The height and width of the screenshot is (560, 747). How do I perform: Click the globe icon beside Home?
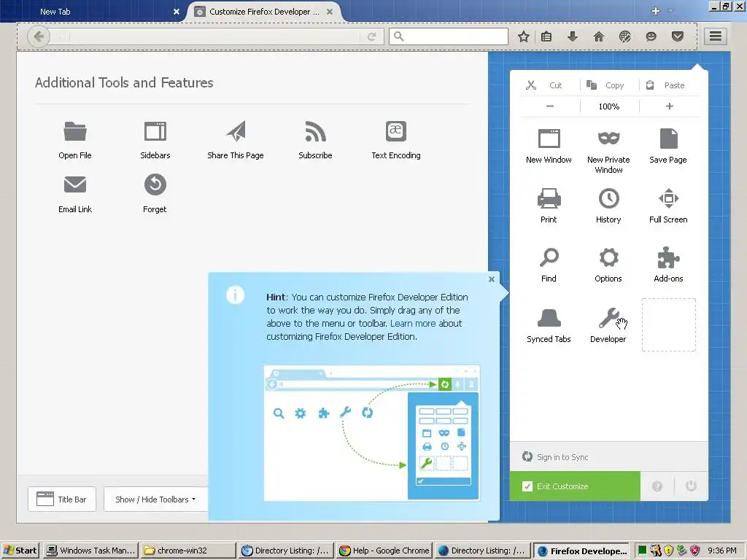click(625, 36)
